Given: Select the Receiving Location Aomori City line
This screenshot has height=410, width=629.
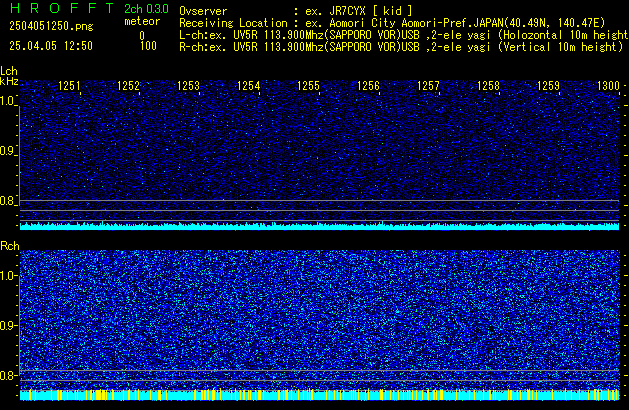Looking at the screenshot, I should 392,23.
